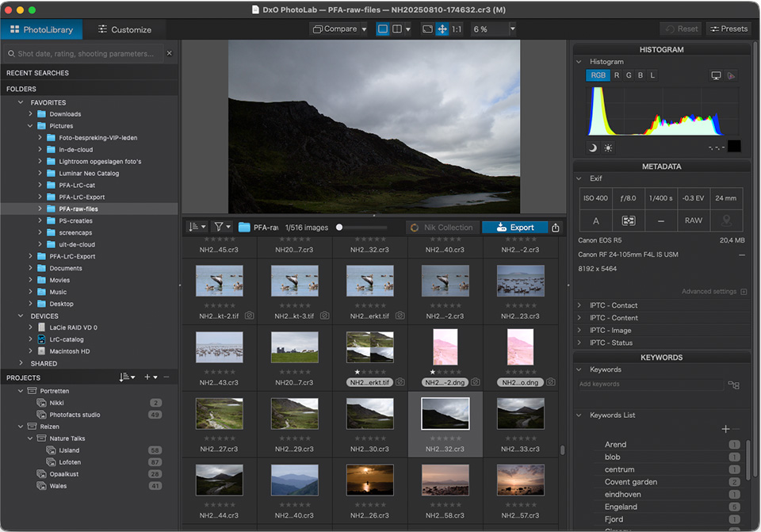Open the PhotoLibrary tab
Image resolution: width=761 pixels, height=532 pixels.
pos(40,29)
